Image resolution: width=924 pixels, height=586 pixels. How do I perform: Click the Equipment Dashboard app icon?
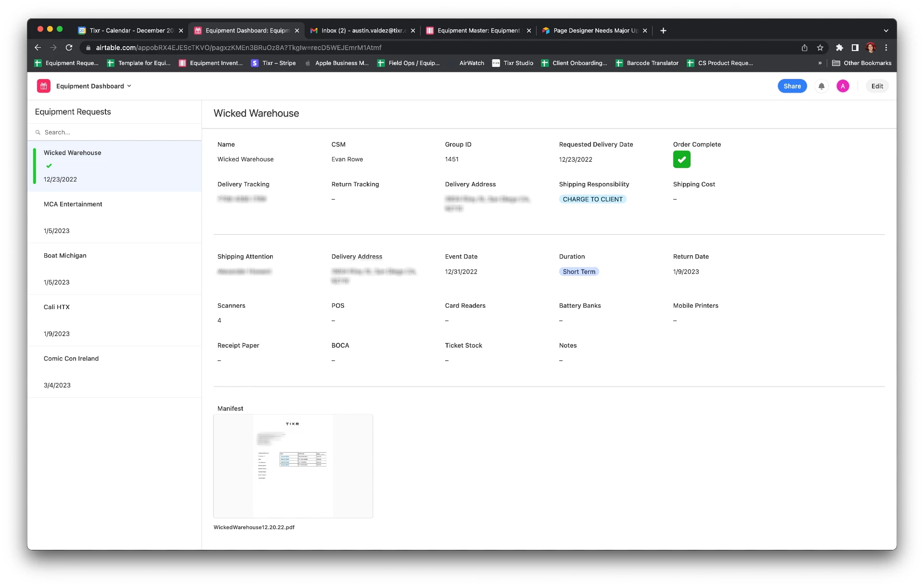click(x=43, y=86)
